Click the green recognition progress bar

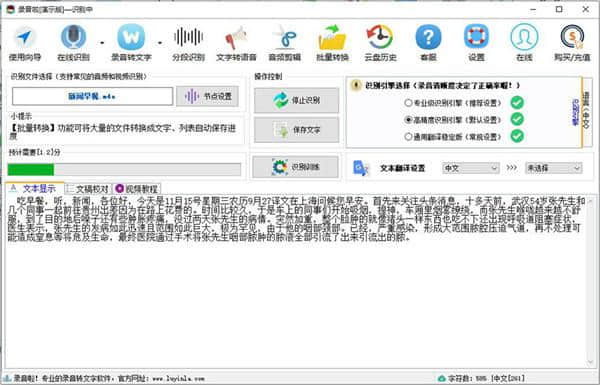click(124, 169)
